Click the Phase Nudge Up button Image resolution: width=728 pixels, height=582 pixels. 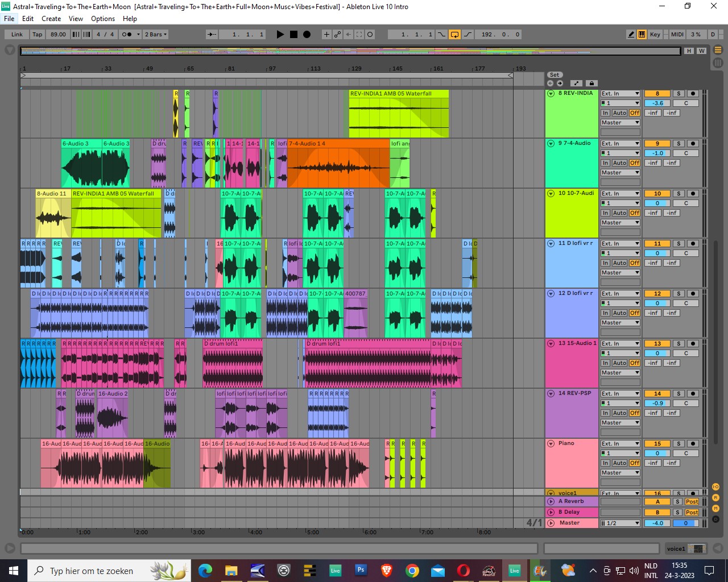[x=86, y=35]
